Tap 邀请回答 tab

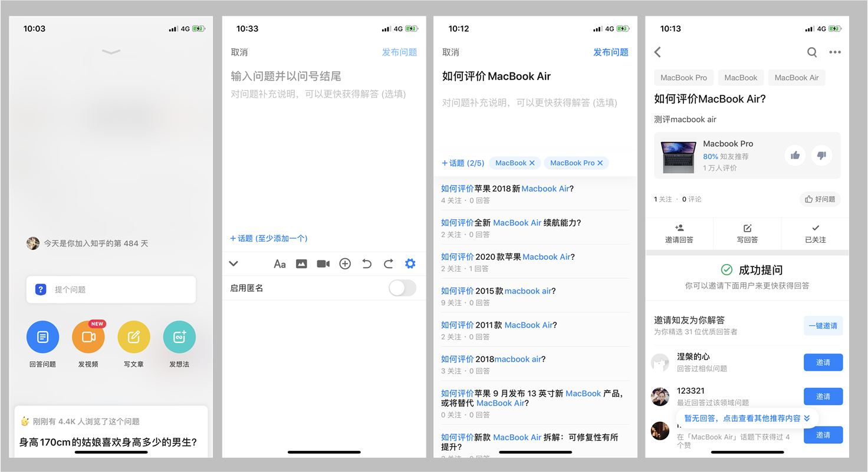coord(679,233)
